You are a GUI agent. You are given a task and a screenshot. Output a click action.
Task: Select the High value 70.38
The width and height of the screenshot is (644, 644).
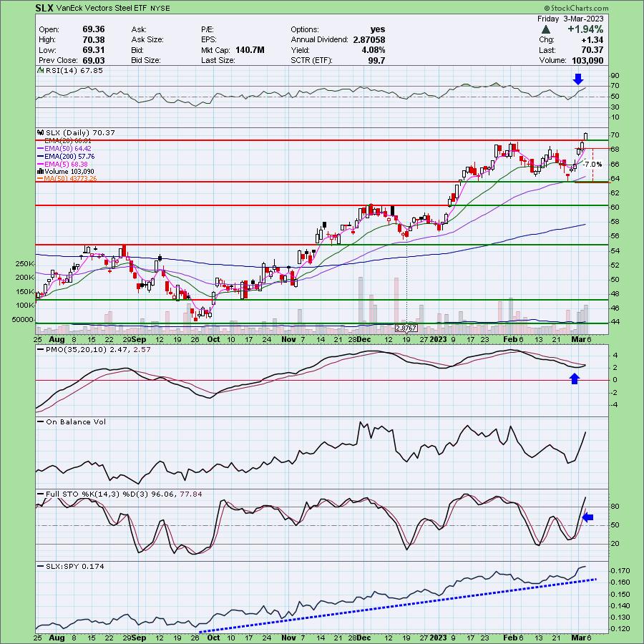(93, 39)
